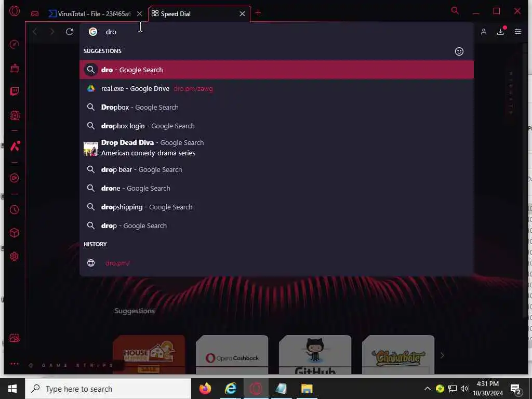Viewport: 532px width, 399px height.
Task: Open the volume speaker tray icon
Action: 464,389
